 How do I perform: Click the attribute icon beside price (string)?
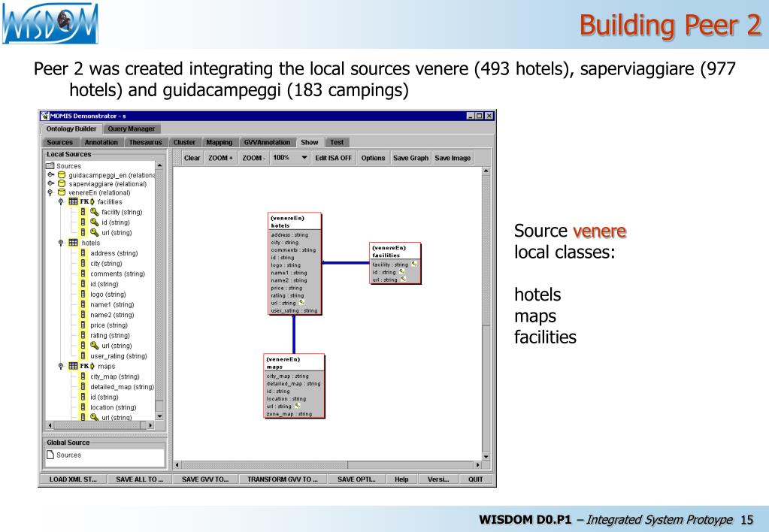(83, 325)
